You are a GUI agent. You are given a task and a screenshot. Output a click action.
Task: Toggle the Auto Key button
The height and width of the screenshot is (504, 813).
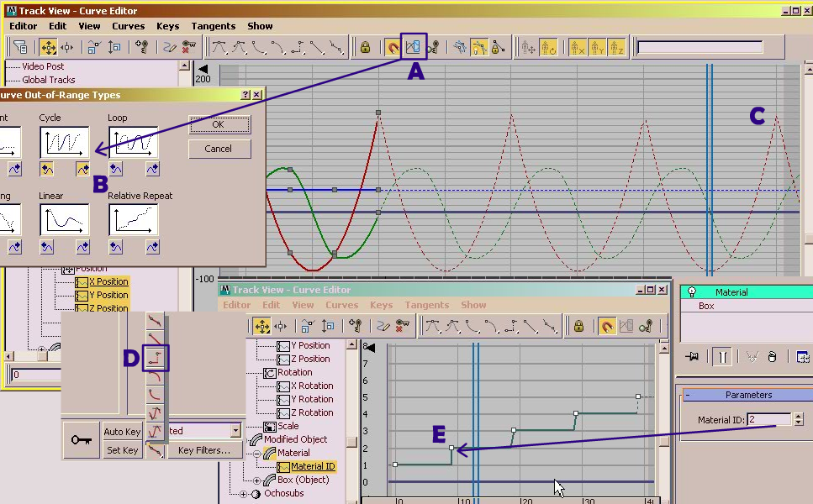tap(122, 432)
